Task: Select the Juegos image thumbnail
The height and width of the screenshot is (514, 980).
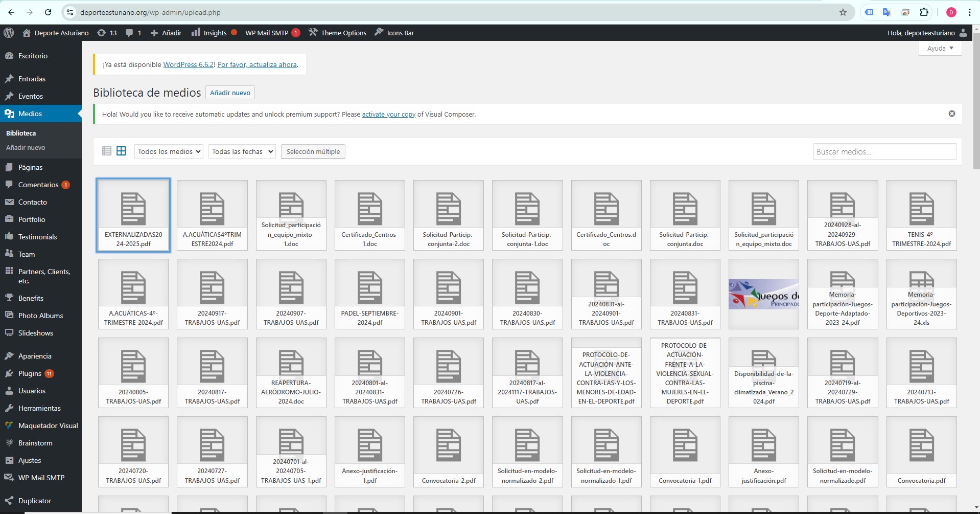Action: pos(763,294)
